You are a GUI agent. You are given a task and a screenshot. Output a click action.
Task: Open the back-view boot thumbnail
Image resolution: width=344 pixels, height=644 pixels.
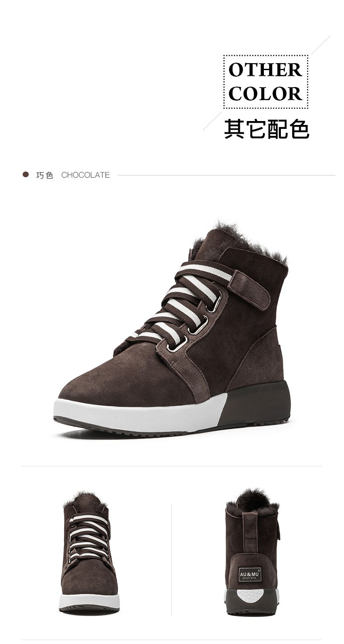(x=252, y=552)
